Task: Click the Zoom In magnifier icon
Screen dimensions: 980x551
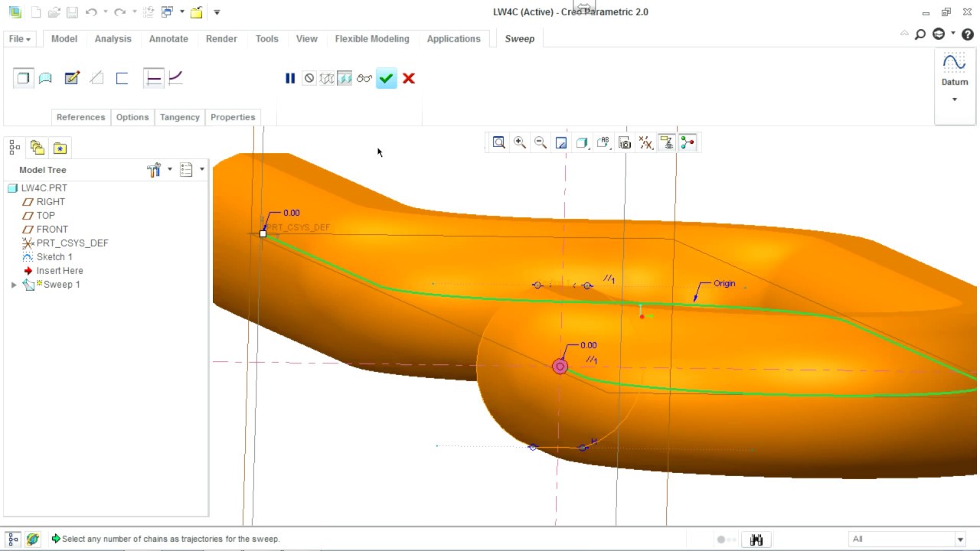Action: (520, 142)
